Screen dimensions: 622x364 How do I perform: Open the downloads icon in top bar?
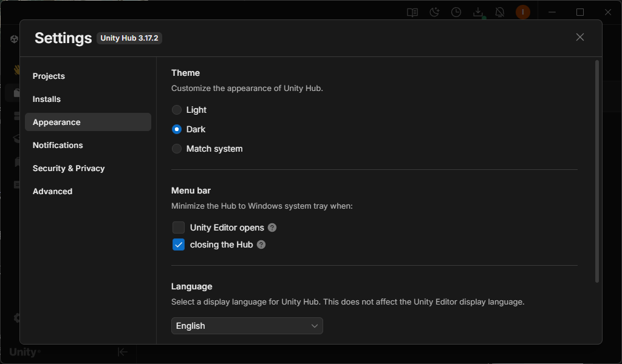point(478,12)
